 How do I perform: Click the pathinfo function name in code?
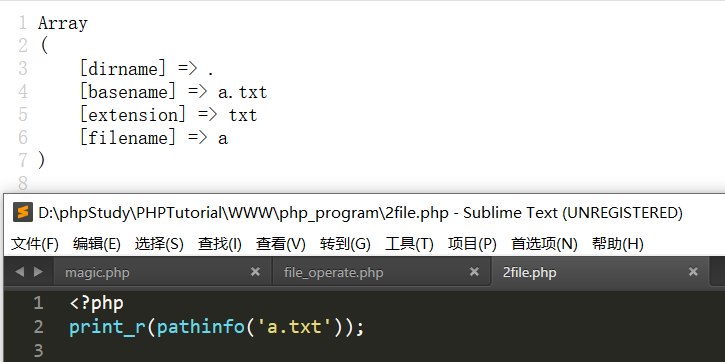pos(201,327)
